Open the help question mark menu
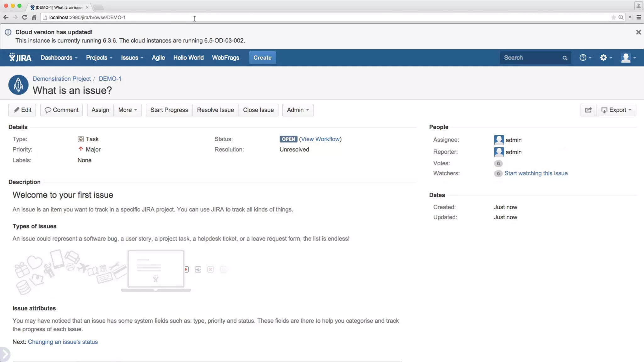Image resolution: width=644 pixels, height=362 pixels. pos(585,58)
